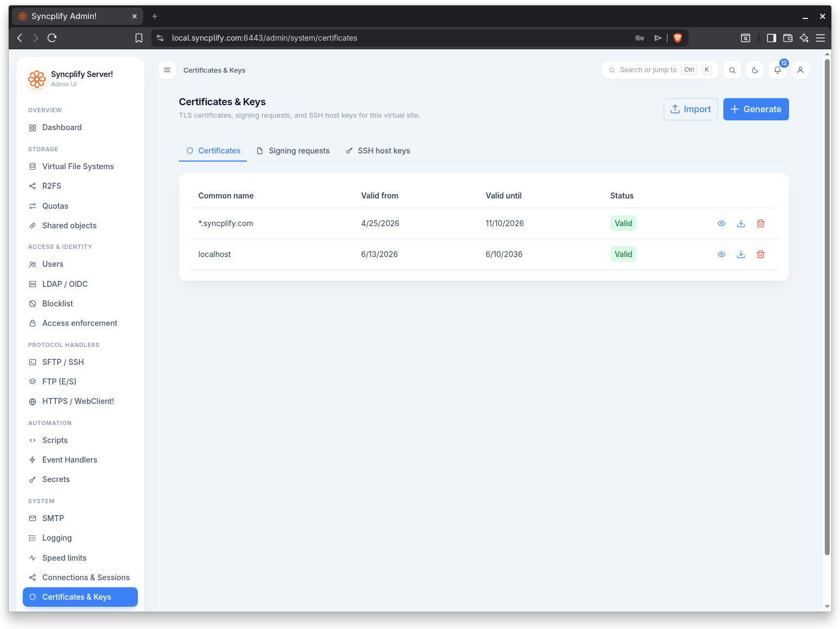The image size is (840, 629).
Task: Switch to the Certificates tab
Action: 213,151
